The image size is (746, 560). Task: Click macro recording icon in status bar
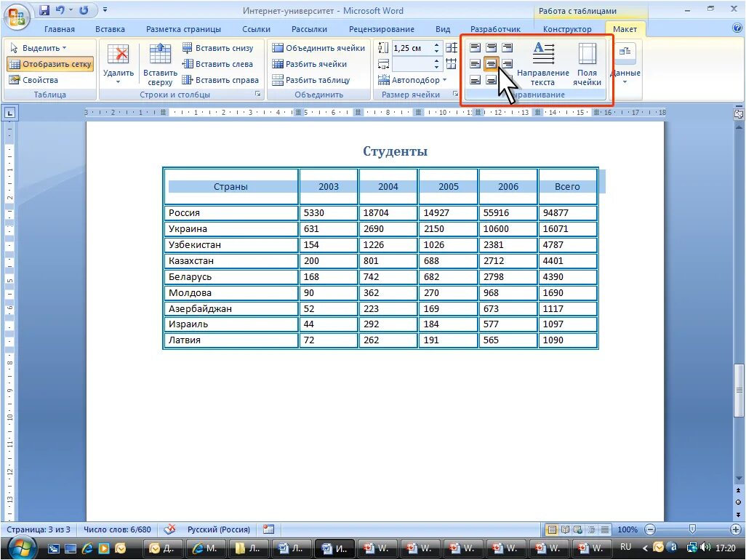269,529
